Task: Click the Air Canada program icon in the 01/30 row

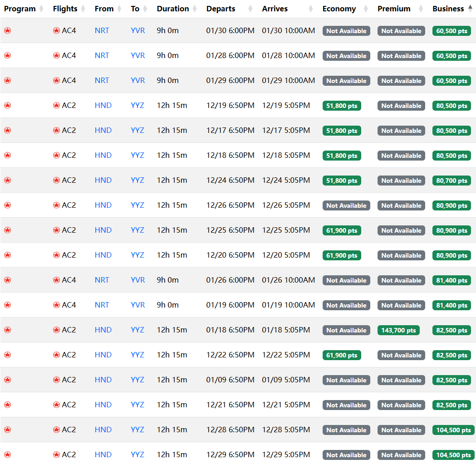Action: (x=7, y=31)
